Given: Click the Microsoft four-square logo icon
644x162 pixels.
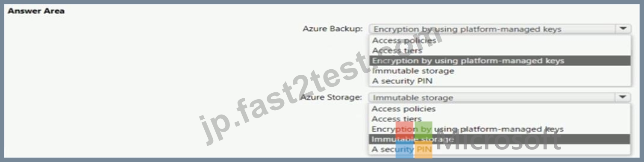Looking at the screenshot, I should pyautogui.click(x=414, y=139).
